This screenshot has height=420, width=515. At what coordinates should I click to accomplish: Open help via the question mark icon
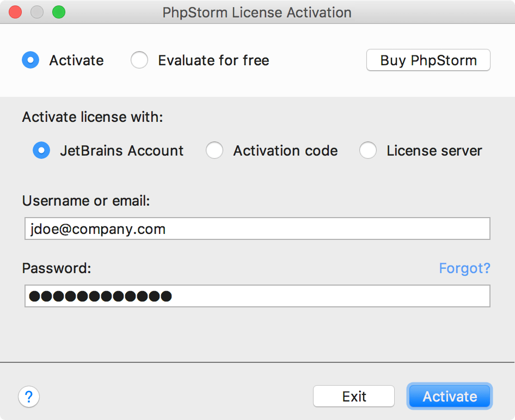pyautogui.click(x=29, y=397)
